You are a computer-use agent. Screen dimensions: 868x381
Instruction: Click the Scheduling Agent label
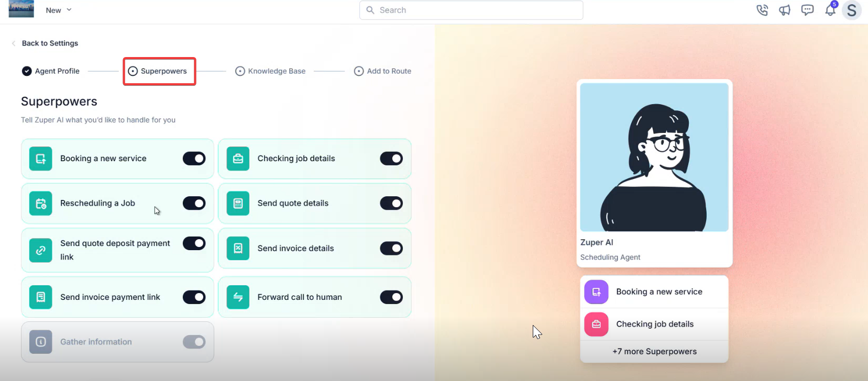tap(610, 257)
